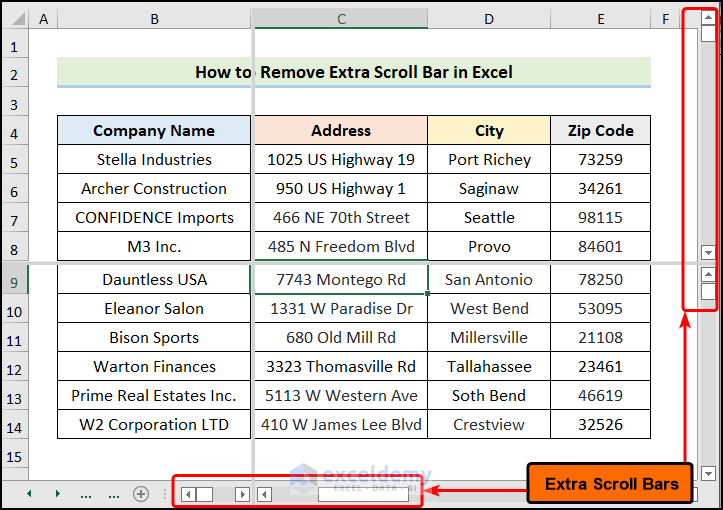The image size is (723, 510).
Task: Select address '1025 US Highway 19'
Action: (x=341, y=160)
